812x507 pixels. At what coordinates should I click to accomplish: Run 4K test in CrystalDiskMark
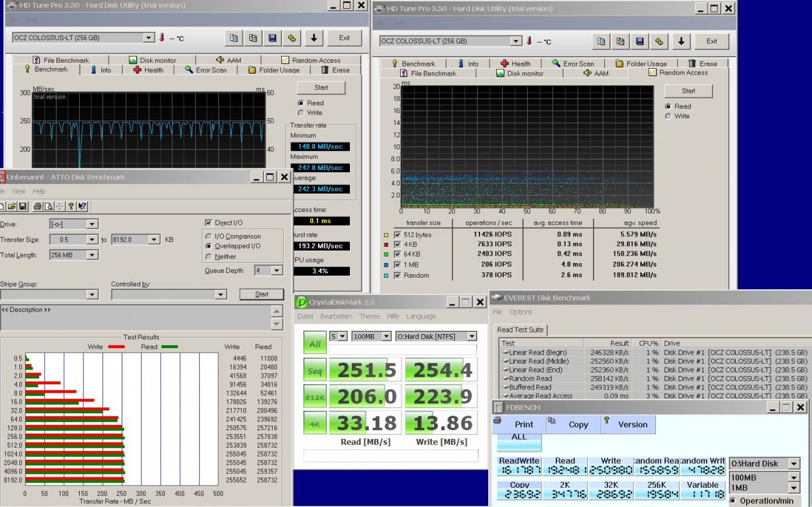coord(315,423)
